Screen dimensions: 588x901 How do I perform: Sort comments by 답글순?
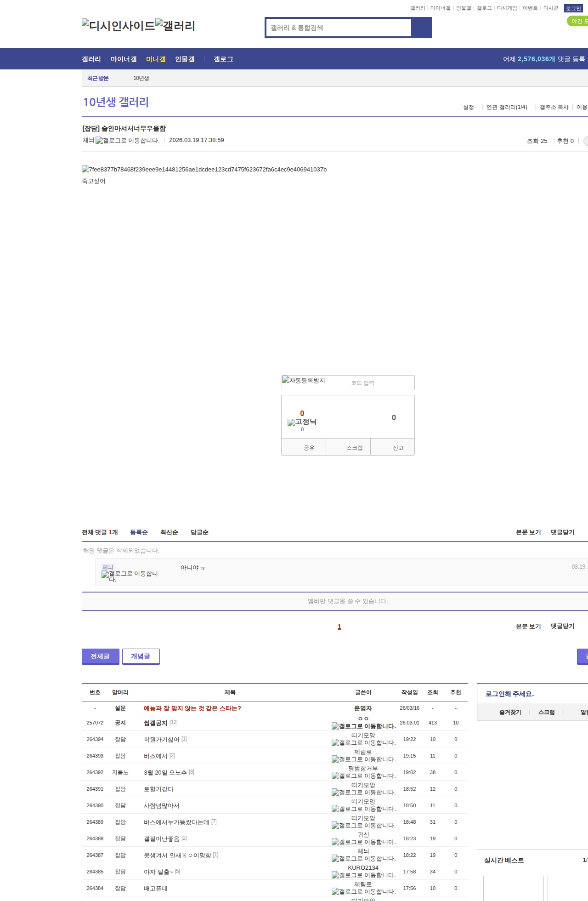pos(199,532)
